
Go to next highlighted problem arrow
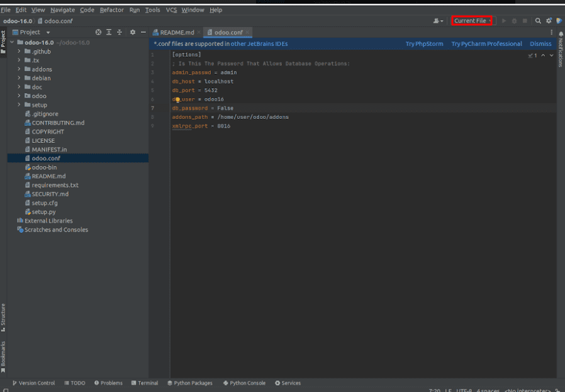pos(551,55)
